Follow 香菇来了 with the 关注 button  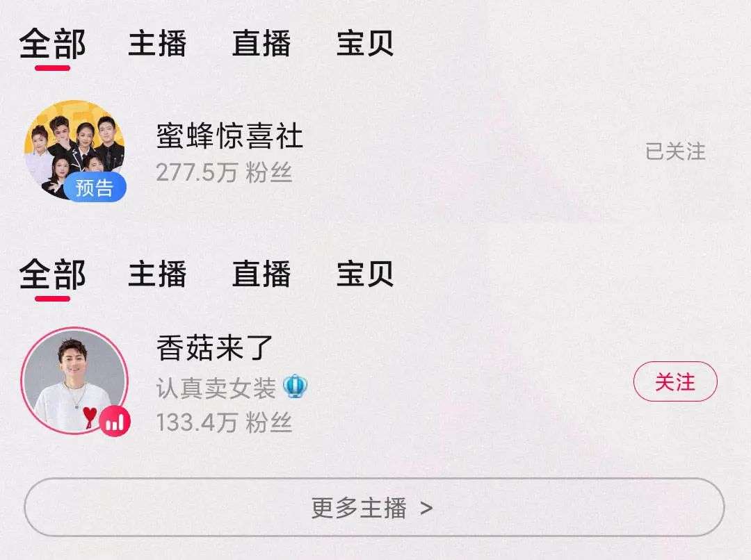click(675, 381)
